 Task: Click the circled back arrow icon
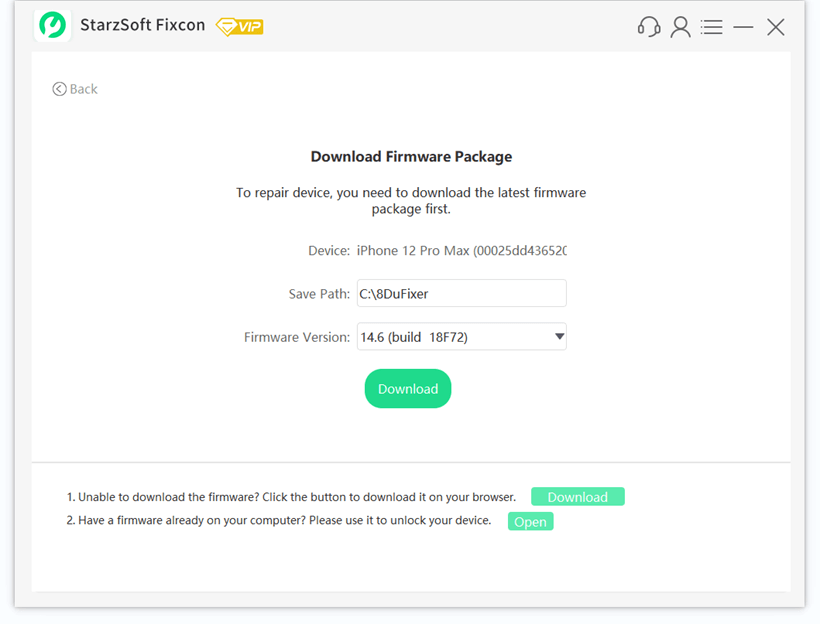click(x=59, y=89)
